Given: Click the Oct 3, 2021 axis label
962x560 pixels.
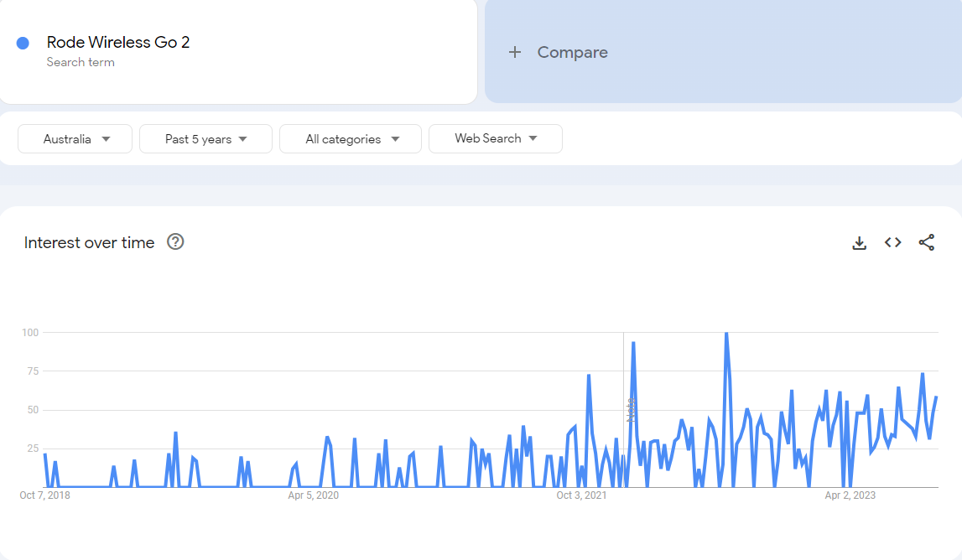Looking at the screenshot, I should click(581, 495).
